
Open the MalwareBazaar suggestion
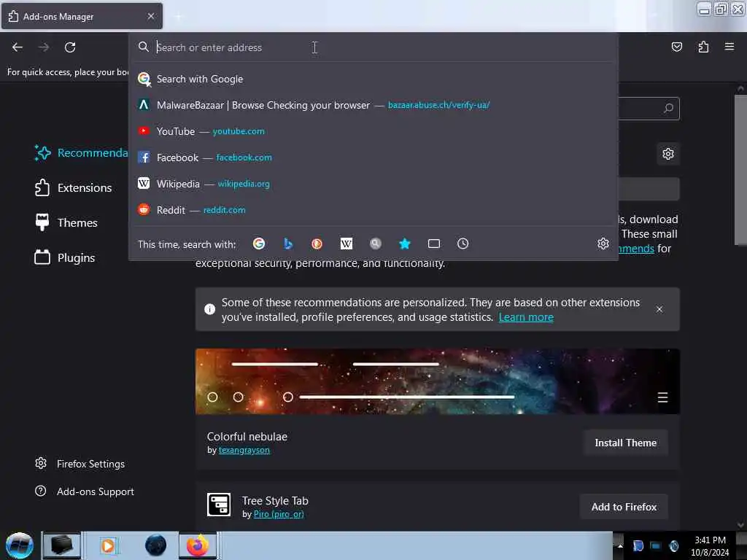(x=373, y=105)
